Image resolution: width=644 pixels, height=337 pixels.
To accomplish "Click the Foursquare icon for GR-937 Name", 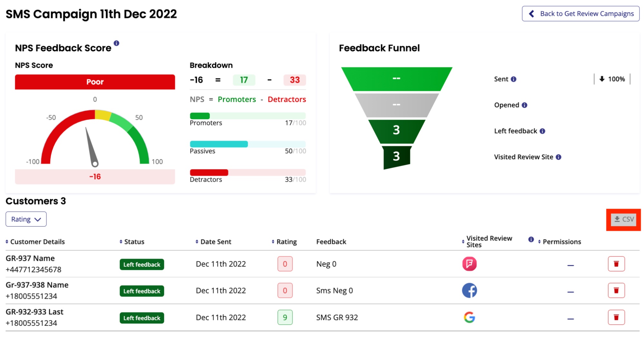I will [x=469, y=264].
